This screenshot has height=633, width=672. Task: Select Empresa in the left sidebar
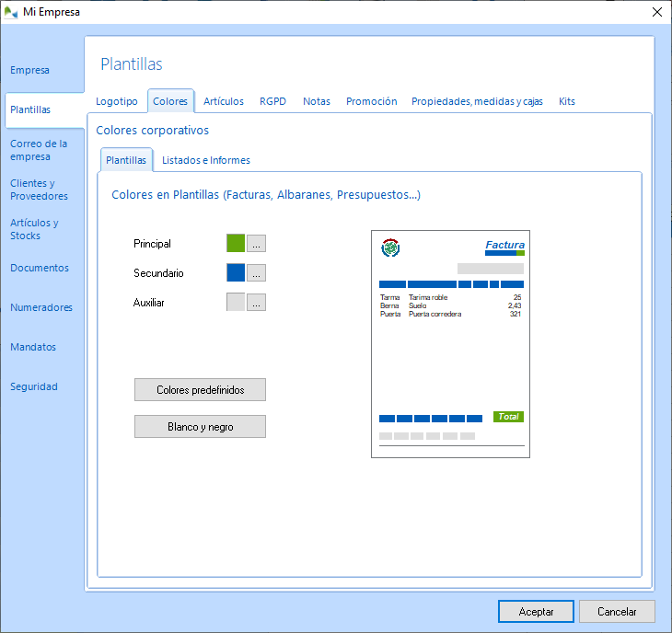[29, 70]
